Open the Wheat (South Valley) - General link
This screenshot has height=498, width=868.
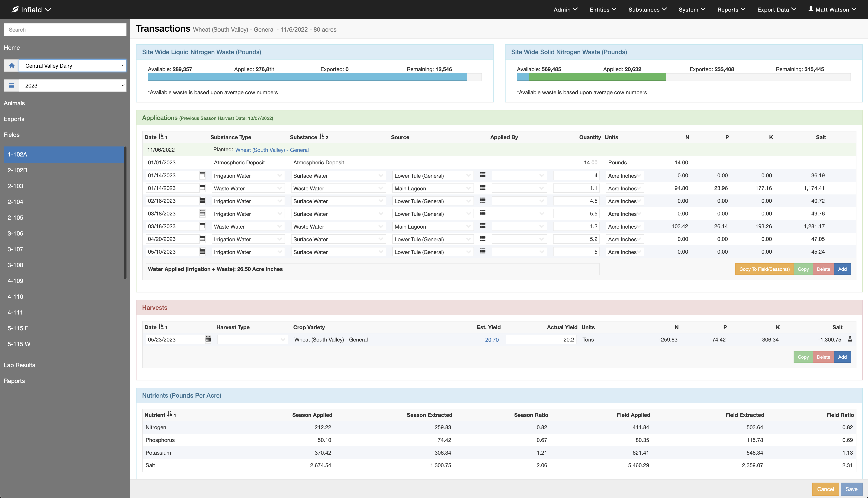click(x=271, y=150)
